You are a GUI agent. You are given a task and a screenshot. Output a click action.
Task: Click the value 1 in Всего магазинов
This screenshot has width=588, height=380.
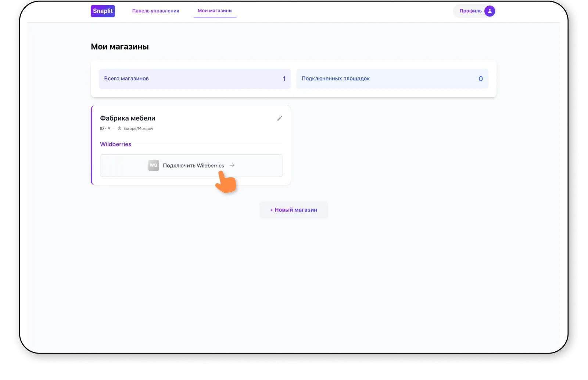click(x=284, y=79)
